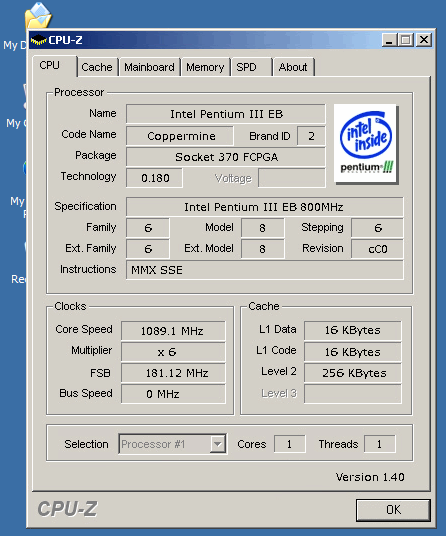The height and width of the screenshot is (536, 446).
Task: Click the Intel Inside Pentium III logo
Action: (x=365, y=144)
